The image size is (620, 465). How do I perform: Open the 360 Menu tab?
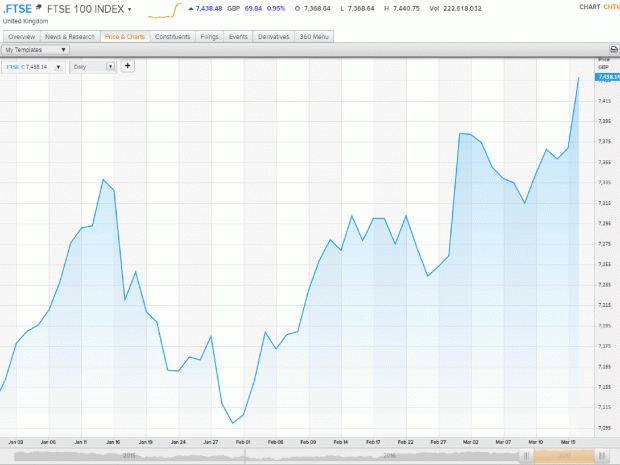click(314, 36)
